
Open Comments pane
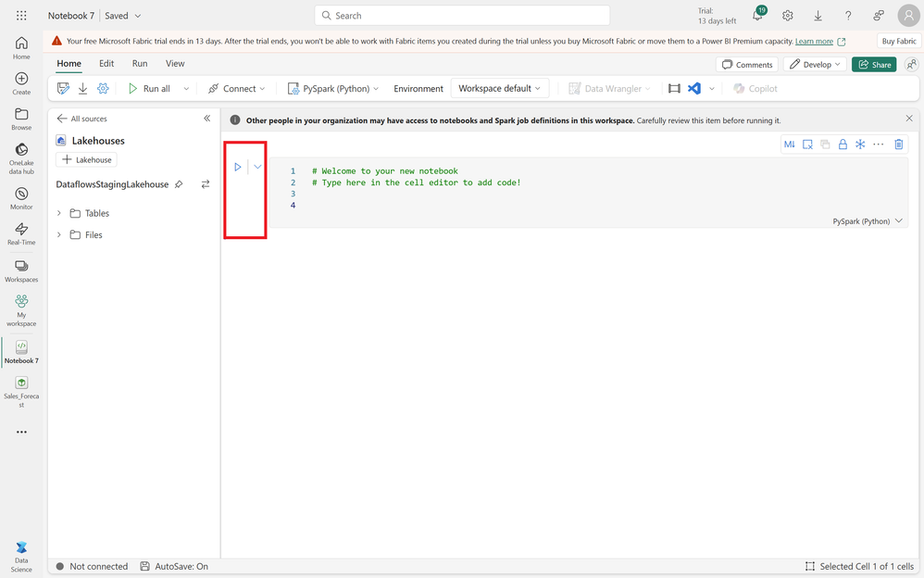pyautogui.click(x=747, y=64)
